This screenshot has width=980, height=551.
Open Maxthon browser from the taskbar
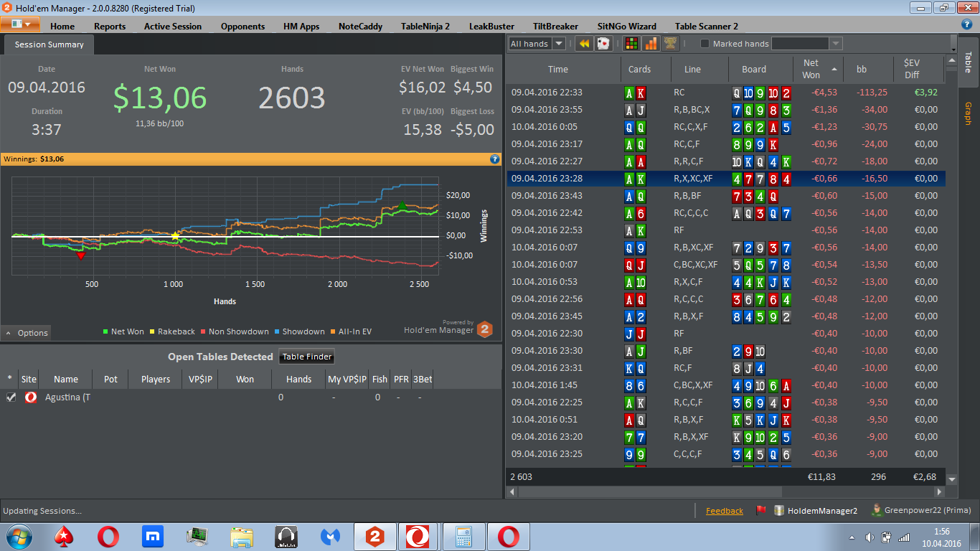click(153, 537)
